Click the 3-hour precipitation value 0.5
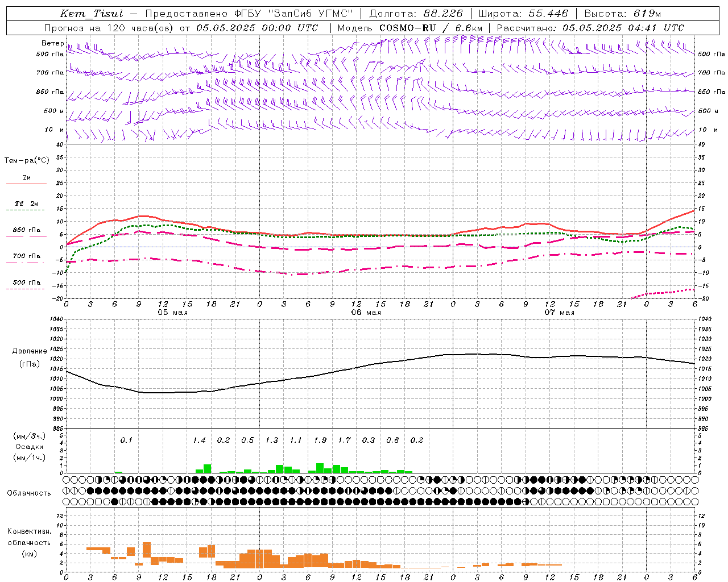Image resolution: width=728 pixels, height=582 pixels. 247,440
